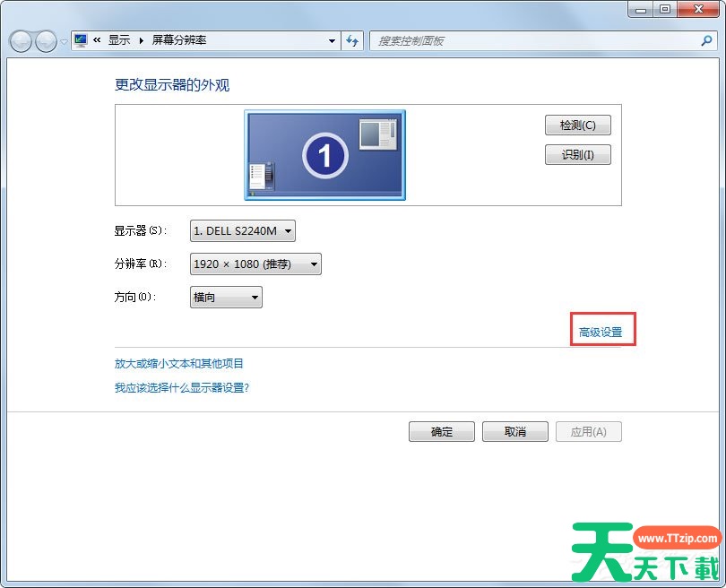The height and width of the screenshot is (588, 726).
Task: Open the 高级设置 advanced settings link
Action: pos(601,332)
